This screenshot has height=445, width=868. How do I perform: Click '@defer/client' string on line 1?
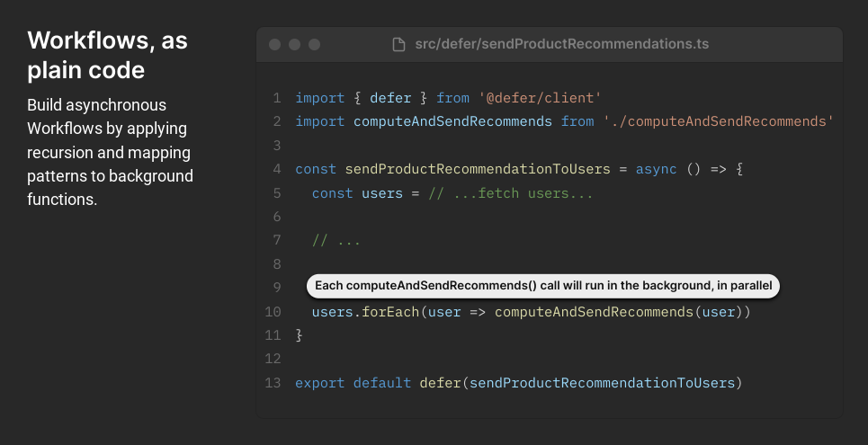[x=540, y=98]
